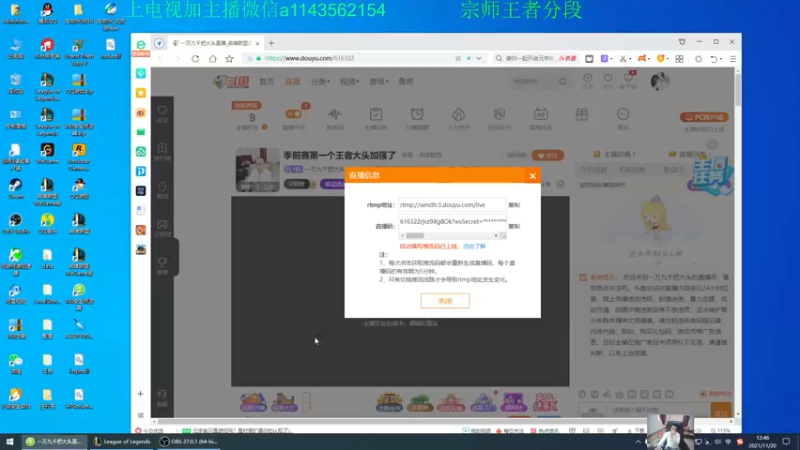Select the 直播 nav item
Viewport: 800px width, 450px height.
[292, 82]
